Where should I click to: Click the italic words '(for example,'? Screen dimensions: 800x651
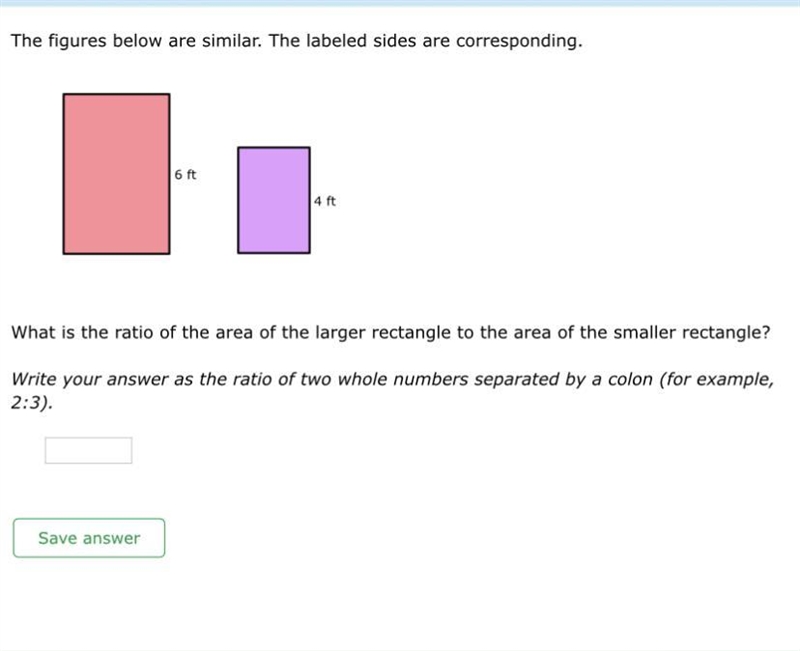click(x=716, y=380)
